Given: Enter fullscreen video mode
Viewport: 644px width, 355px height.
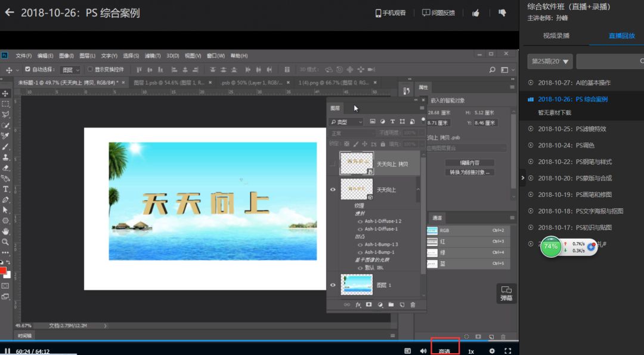Looking at the screenshot, I should [508, 351].
